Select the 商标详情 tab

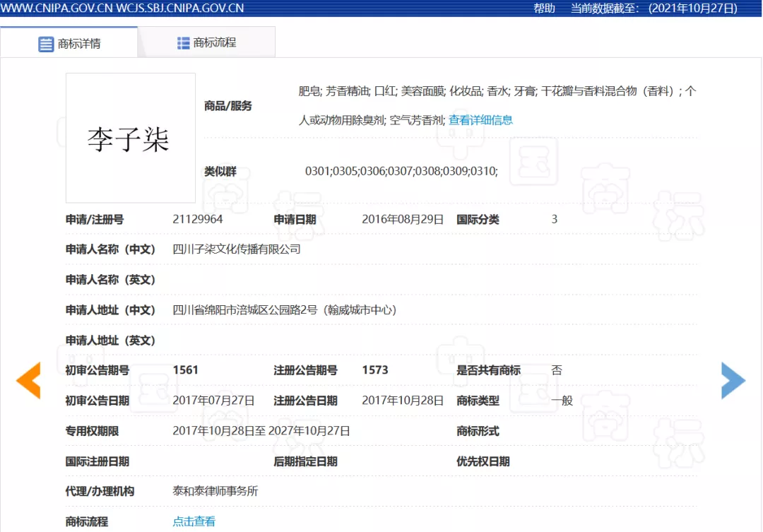(x=78, y=42)
